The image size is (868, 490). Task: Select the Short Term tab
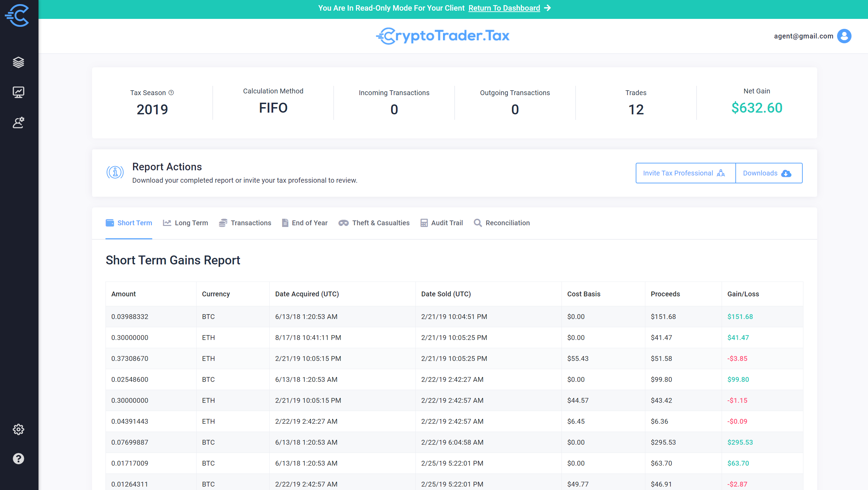129,223
